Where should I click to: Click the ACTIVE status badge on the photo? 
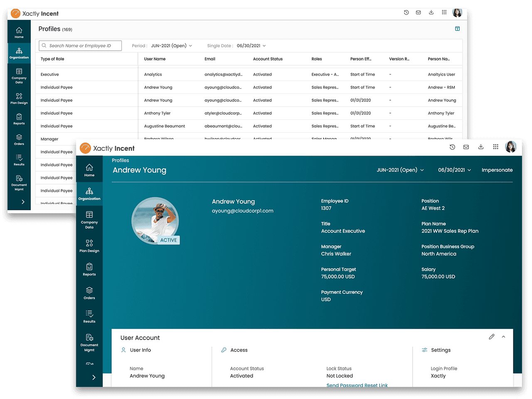[x=169, y=240]
